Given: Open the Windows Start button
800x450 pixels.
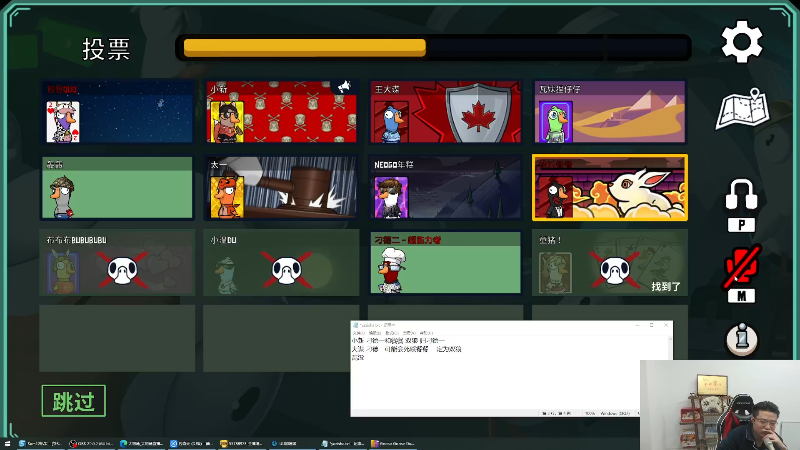Looking at the screenshot, I should (x=7, y=444).
